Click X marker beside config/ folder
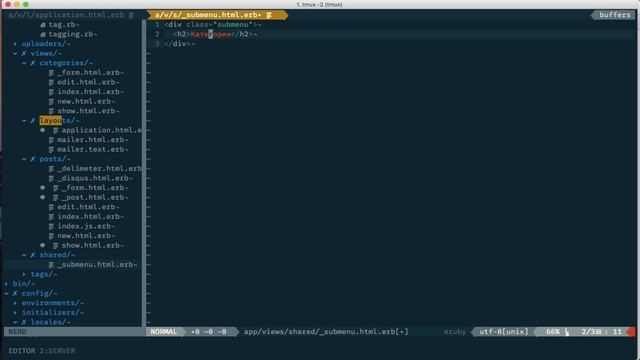The height and width of the screenshot is (360, 640). pyautogui.click(x=15, y=293)
